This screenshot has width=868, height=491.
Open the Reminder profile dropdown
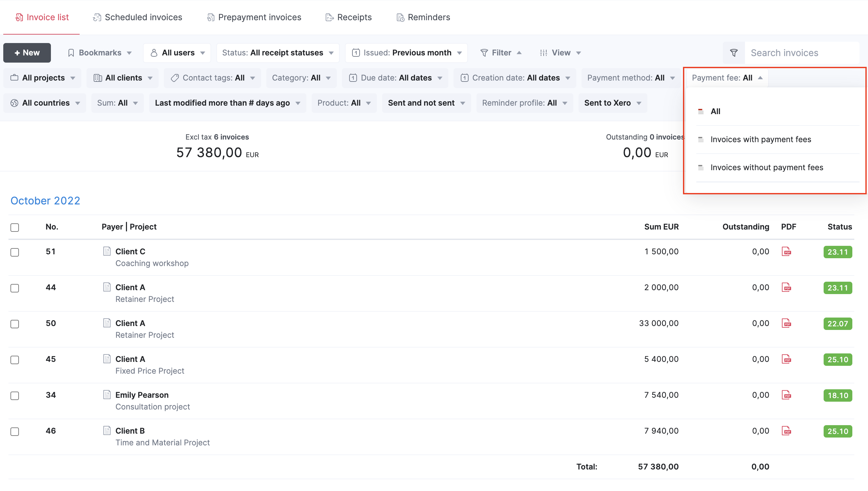(524, 103)
